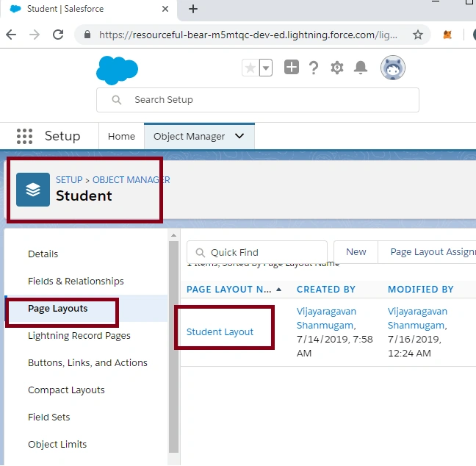Click the sidebar vertical scrollbar thumb
The height and width of the screenshot is (466, 476).
pos(173,347)
